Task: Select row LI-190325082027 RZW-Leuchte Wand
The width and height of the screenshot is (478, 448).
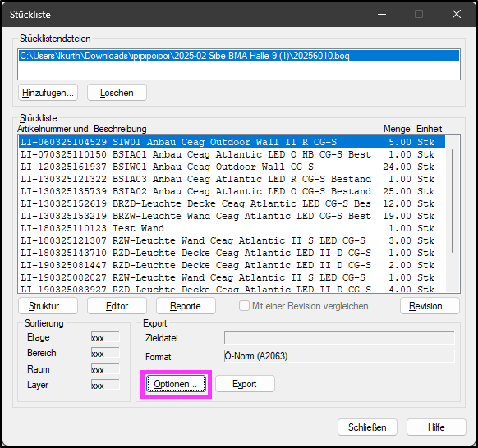Action: pos(232,277)
